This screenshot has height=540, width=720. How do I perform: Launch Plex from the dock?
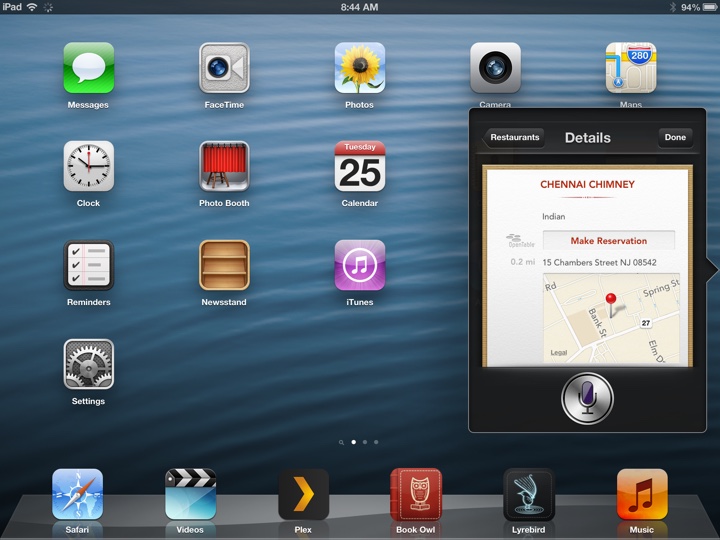tap(303, 494)
